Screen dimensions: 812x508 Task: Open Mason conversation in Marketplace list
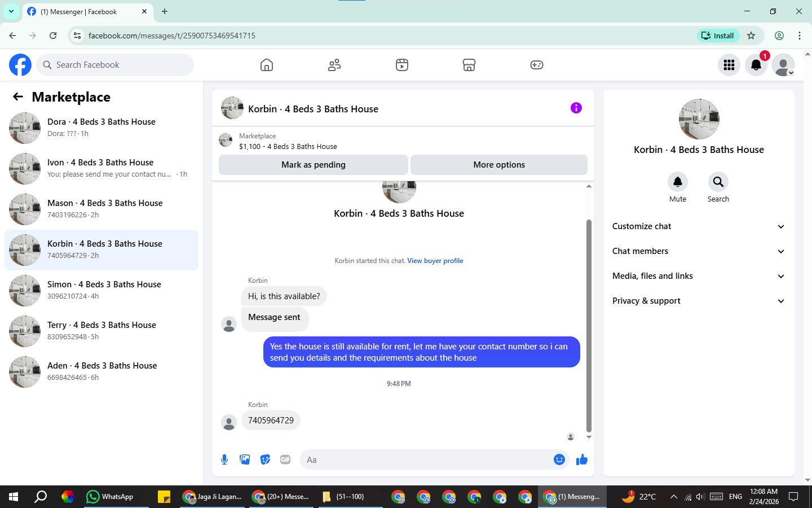click(101, 209)
